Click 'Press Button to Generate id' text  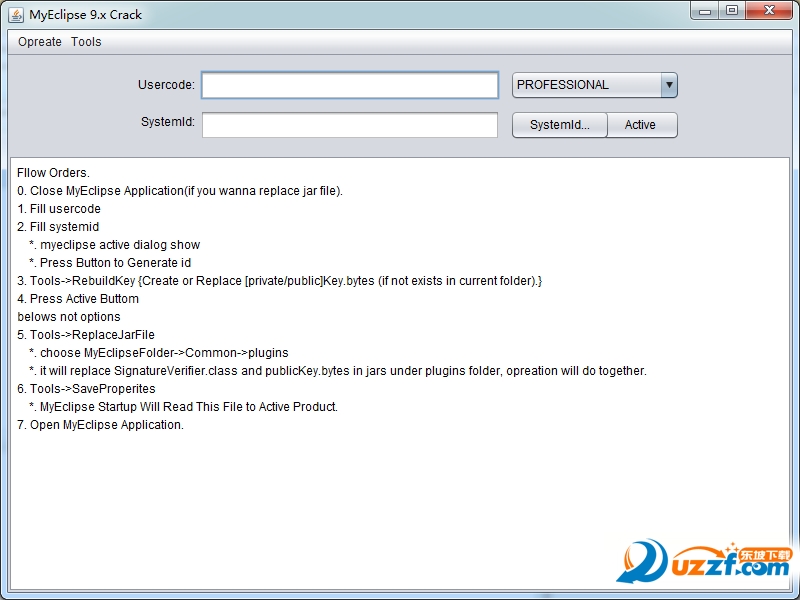[115, 263]
